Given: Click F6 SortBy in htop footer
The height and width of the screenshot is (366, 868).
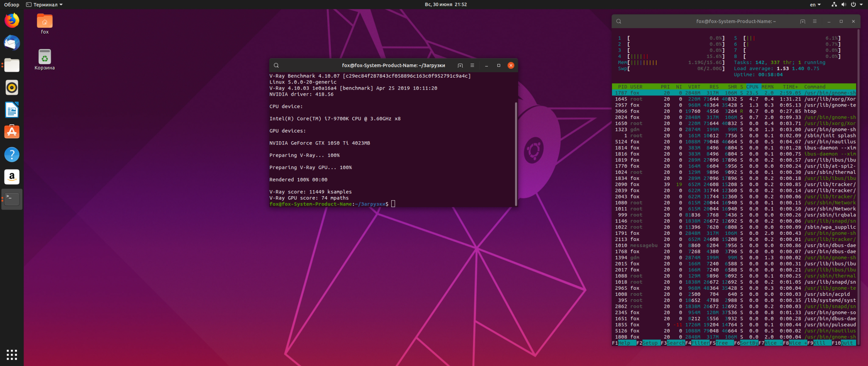Looking at the screenshot, I should tap(746, 343).
